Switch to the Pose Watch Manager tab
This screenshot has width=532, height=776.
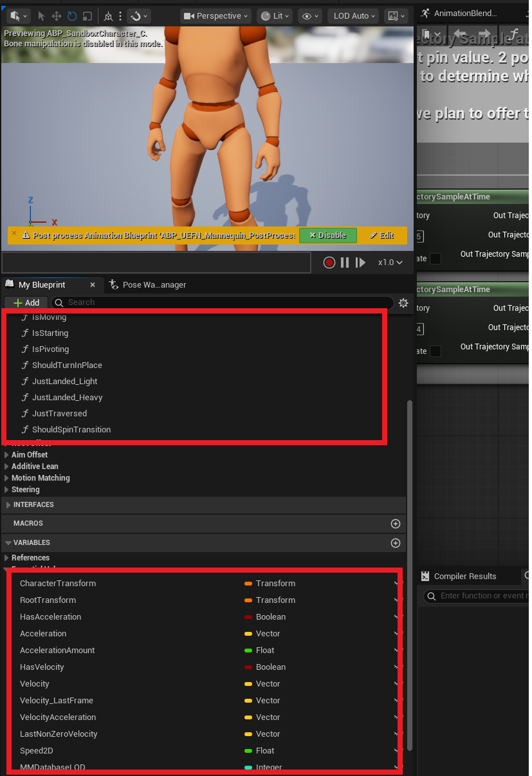(148, 284)
